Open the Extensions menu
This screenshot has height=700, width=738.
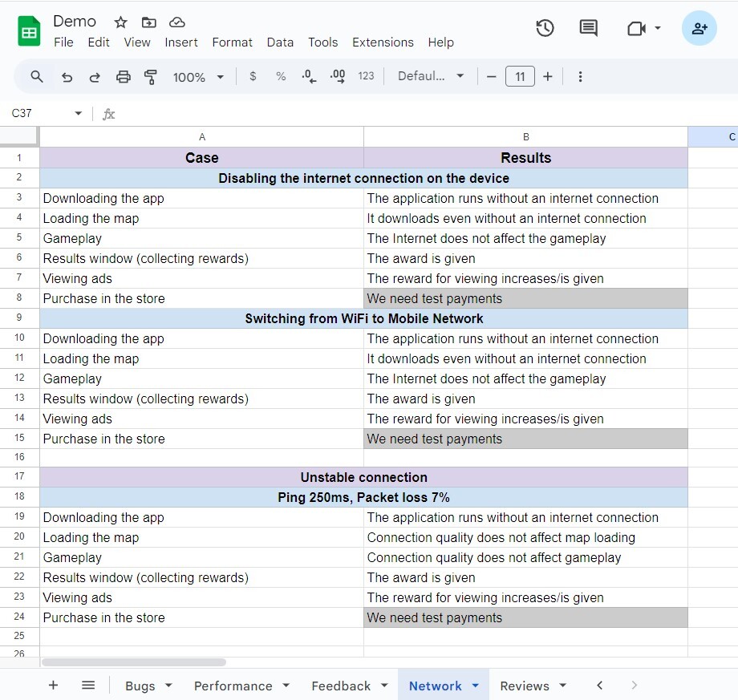pos(383,42)
